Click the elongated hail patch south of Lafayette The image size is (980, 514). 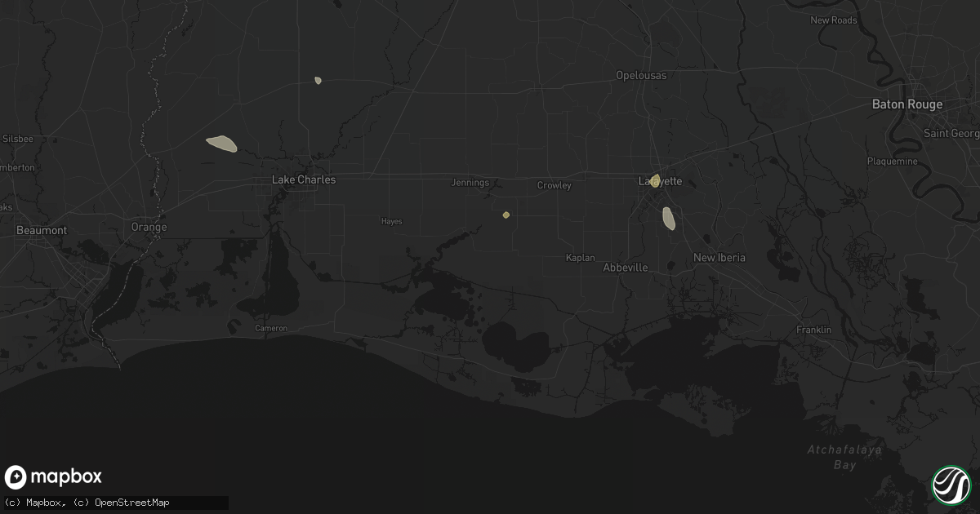pos(669,218)
